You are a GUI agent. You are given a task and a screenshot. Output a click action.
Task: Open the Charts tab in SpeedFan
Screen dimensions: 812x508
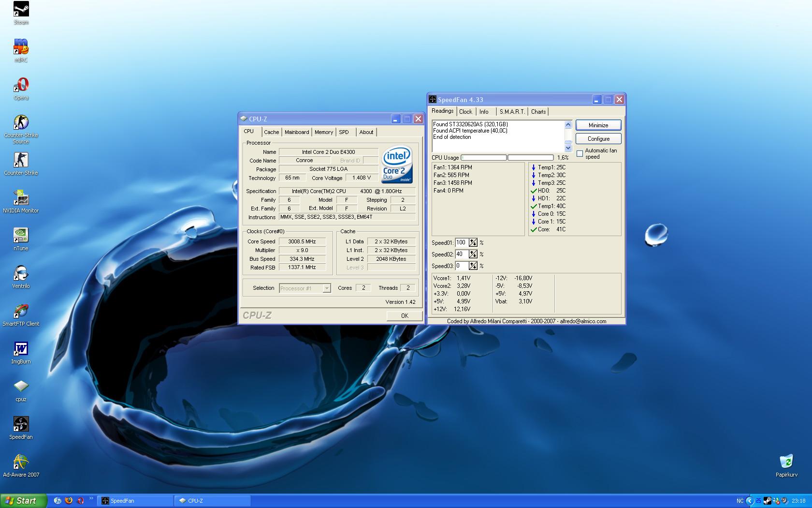(538, 111)
